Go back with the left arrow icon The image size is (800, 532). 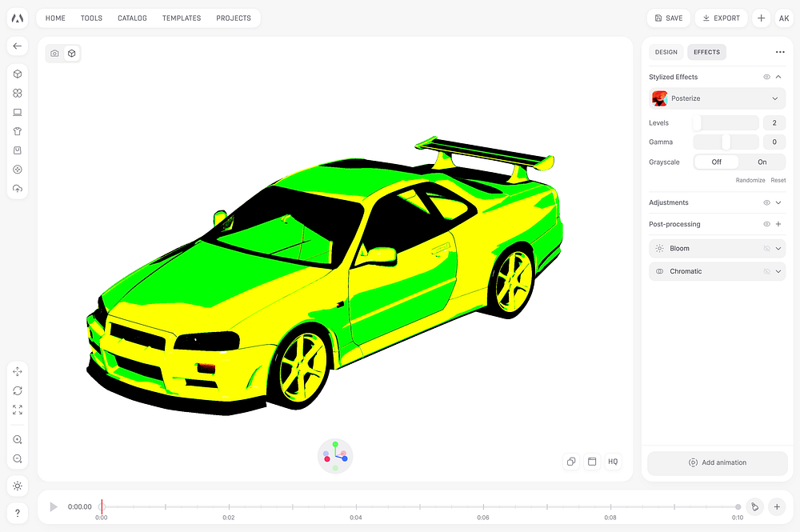click(18, 46)
